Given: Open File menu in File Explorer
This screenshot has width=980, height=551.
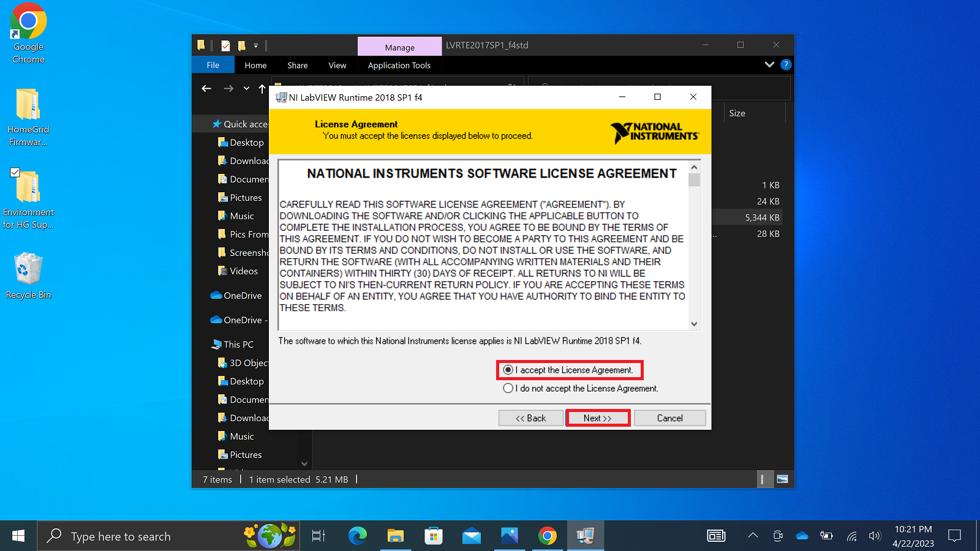Looking at the screenshot, I should pyautogui.click(x=213, y=65).
